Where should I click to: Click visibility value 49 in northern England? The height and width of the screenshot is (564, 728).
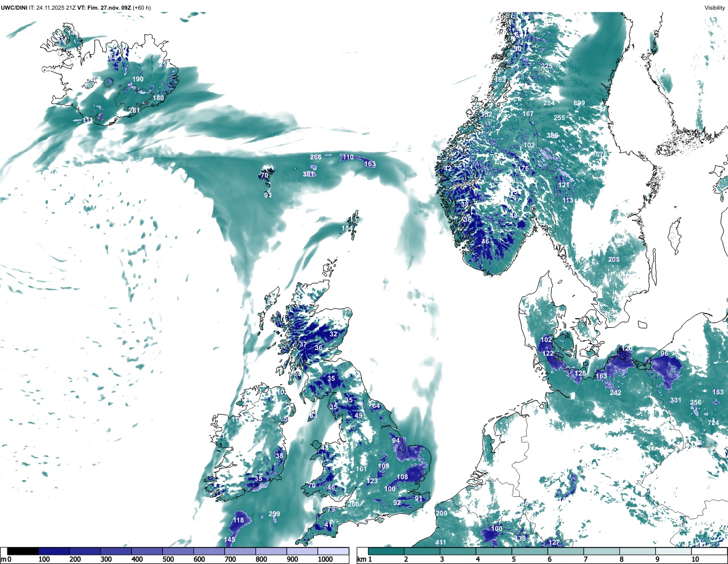point(358,416)
